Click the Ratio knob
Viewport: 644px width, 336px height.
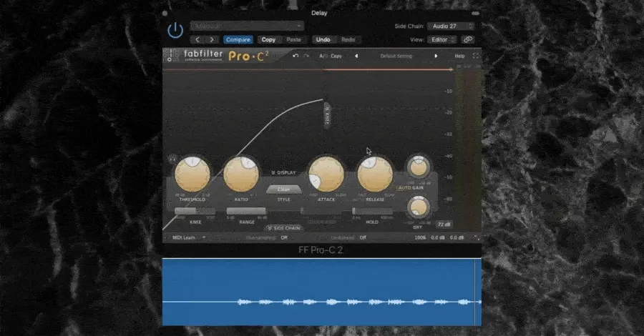click(241, 174)
